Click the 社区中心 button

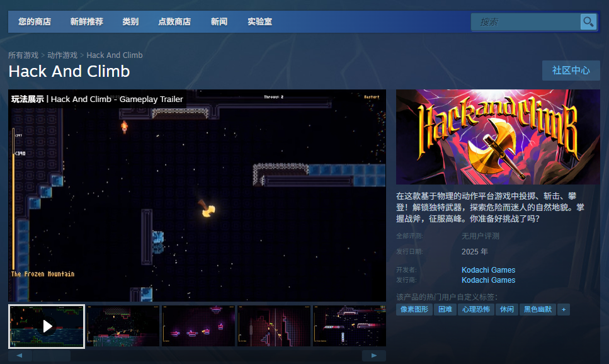click(x=571, y=71)
